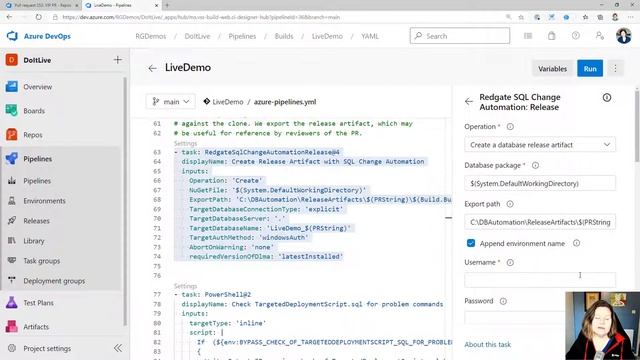Show info for Export path field
Viewport: 640px width, 360px height.
[510, 204]
